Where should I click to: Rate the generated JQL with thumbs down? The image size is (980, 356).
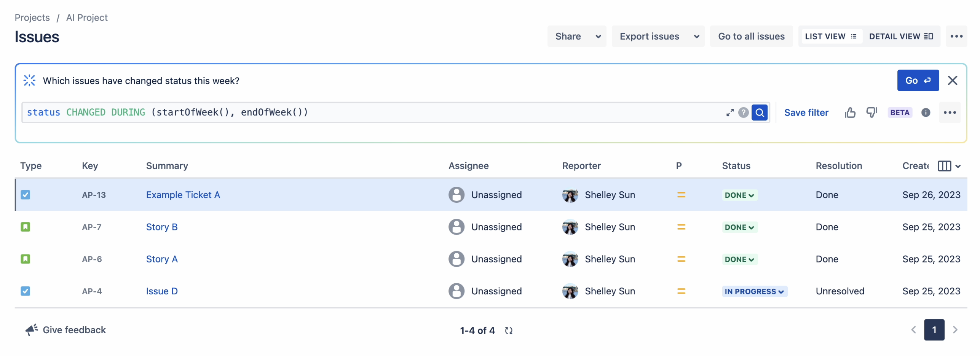click(871, 112)
